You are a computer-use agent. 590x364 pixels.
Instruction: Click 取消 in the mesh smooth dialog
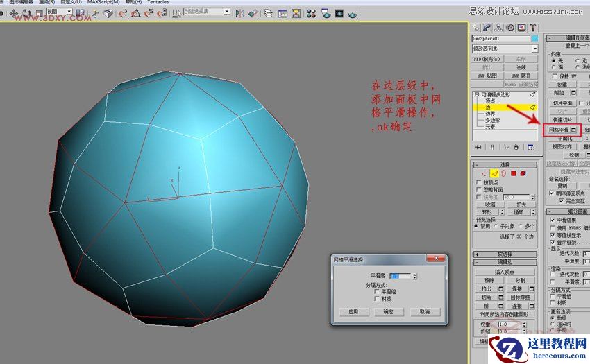pos(424,312)
